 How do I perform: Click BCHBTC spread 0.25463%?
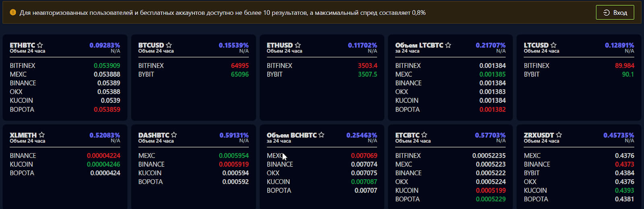pos(362,135)
